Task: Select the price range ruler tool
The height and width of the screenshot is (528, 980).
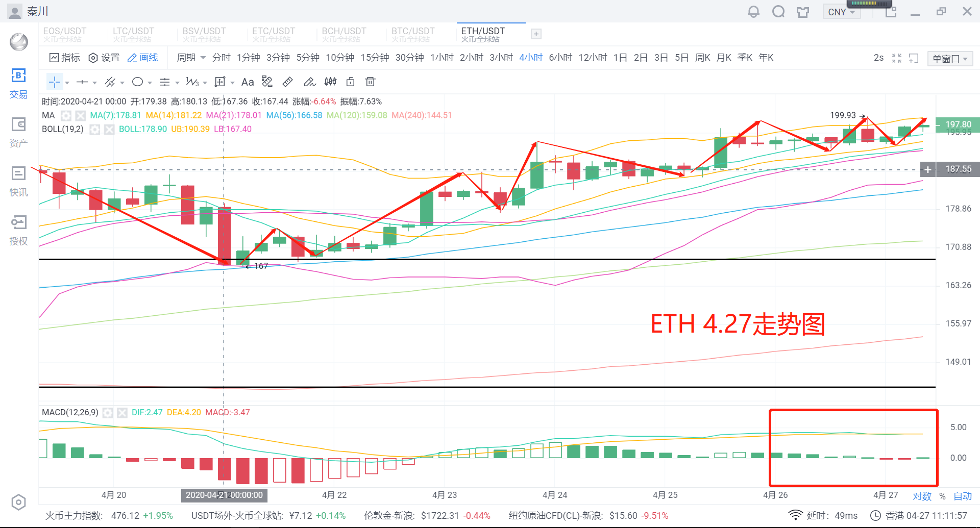Action: click(267, 82)
